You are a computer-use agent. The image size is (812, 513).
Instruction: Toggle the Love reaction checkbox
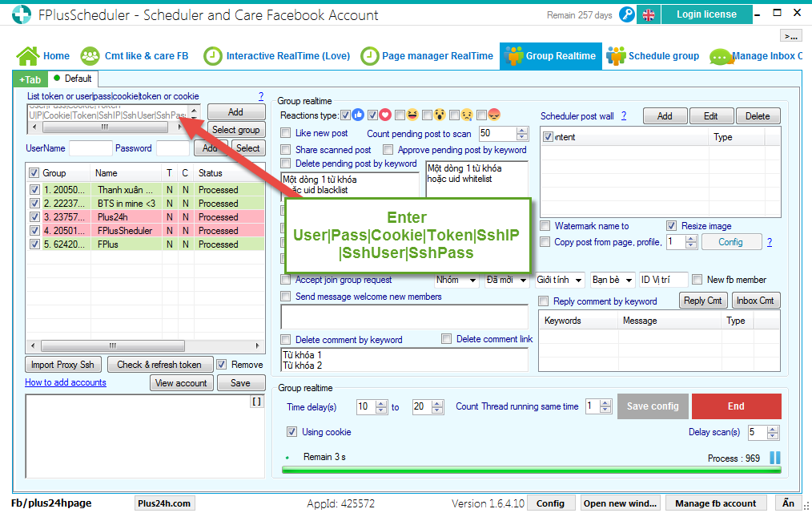(x=372, y=115)
